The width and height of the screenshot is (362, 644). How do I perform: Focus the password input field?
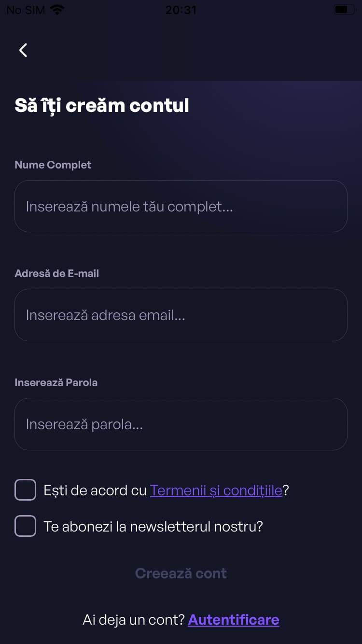click(181, 424)
